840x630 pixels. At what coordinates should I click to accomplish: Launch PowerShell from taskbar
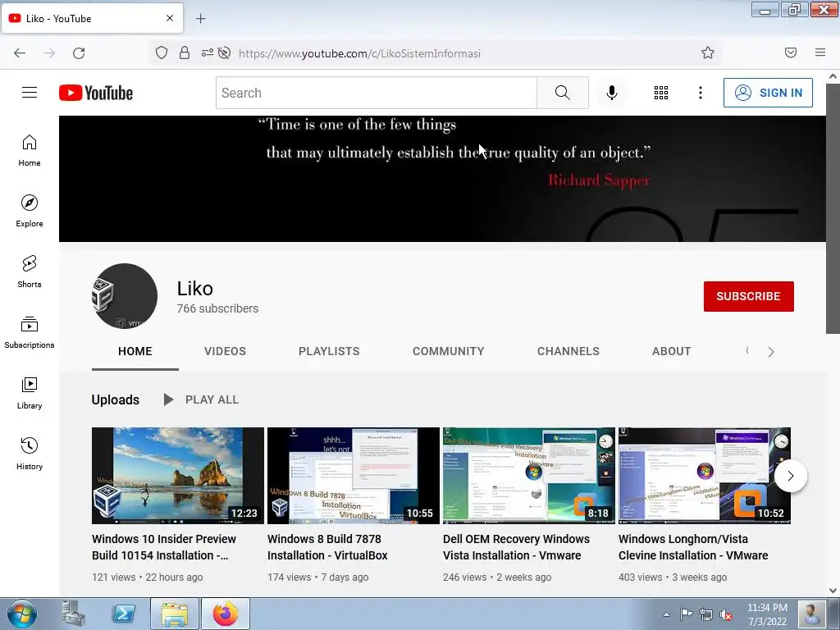123,614
